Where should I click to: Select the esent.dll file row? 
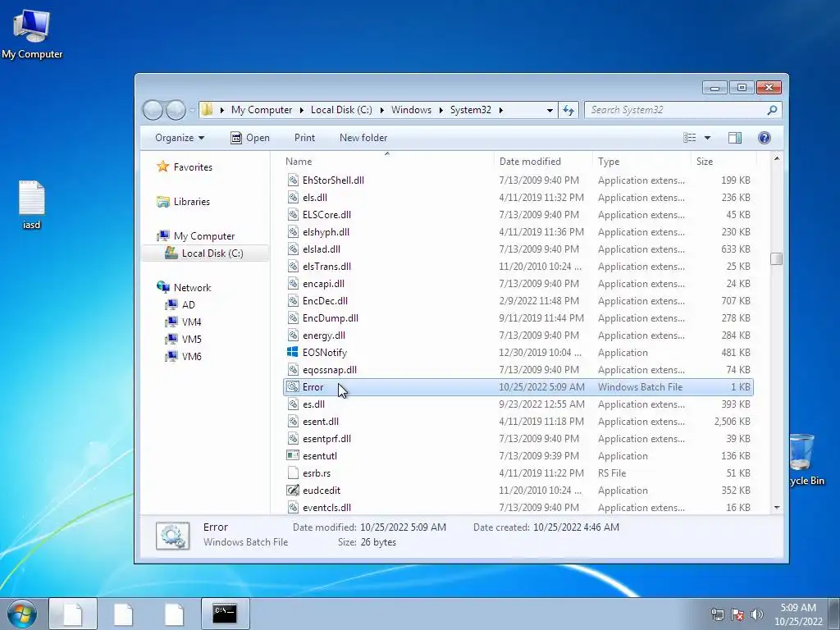click(x=518, y=421)
